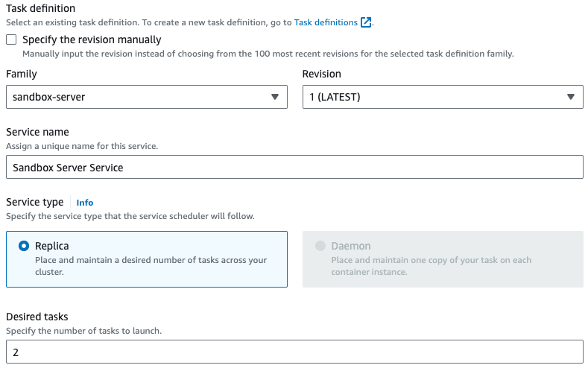Click the 'Service name' field label

[x=37, y=132]
